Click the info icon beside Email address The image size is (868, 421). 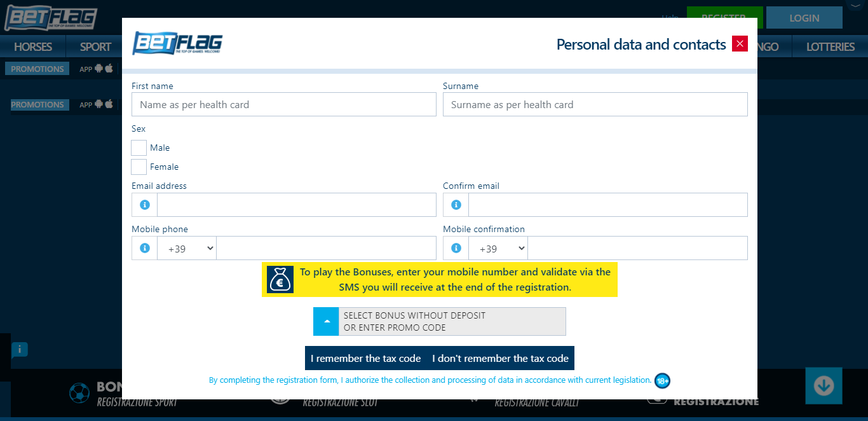coord(144,205)
